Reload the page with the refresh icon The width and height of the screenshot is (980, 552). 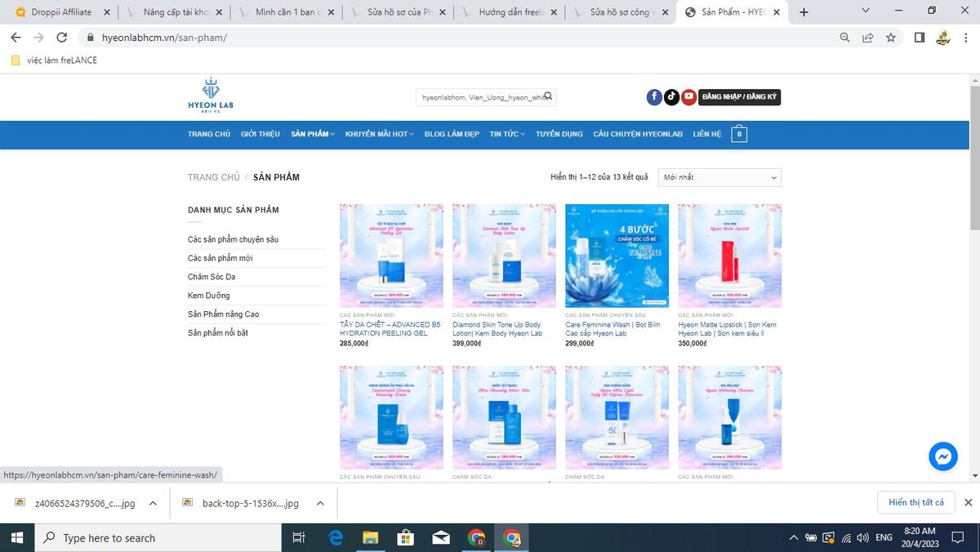coord(61,38)
